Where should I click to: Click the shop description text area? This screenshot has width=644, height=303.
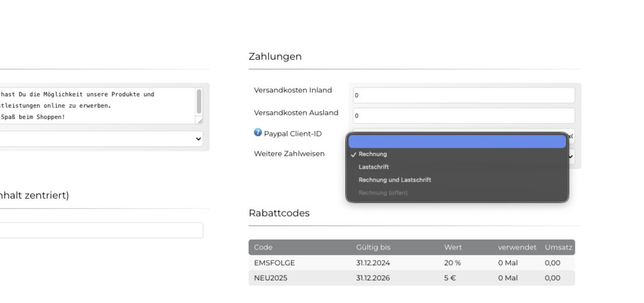[97, 106]
